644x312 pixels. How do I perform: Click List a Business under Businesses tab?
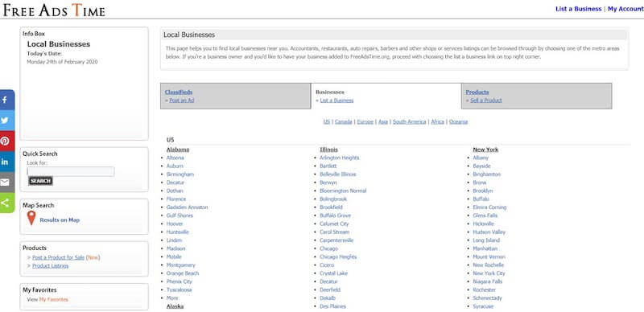point(336,101)
